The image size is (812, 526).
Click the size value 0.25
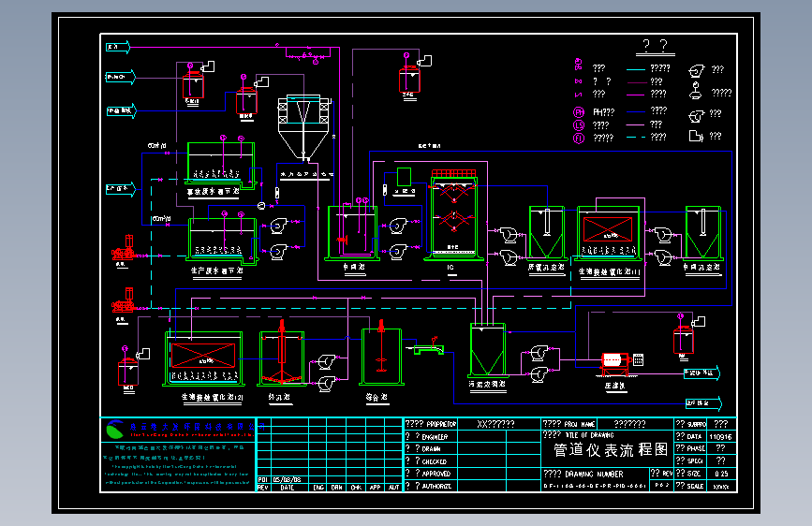721,474
